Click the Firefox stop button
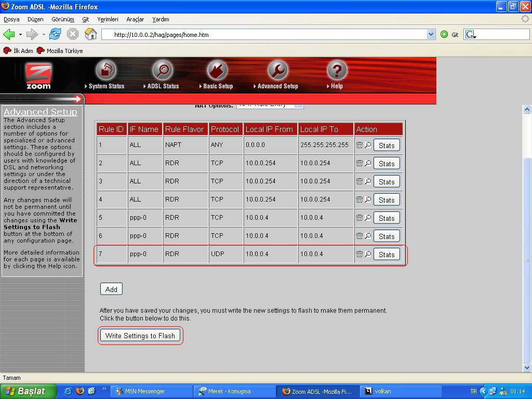Image resolution: width=532 pixels, height=399 pixels. pyautogui.click(x=73, y=34)
